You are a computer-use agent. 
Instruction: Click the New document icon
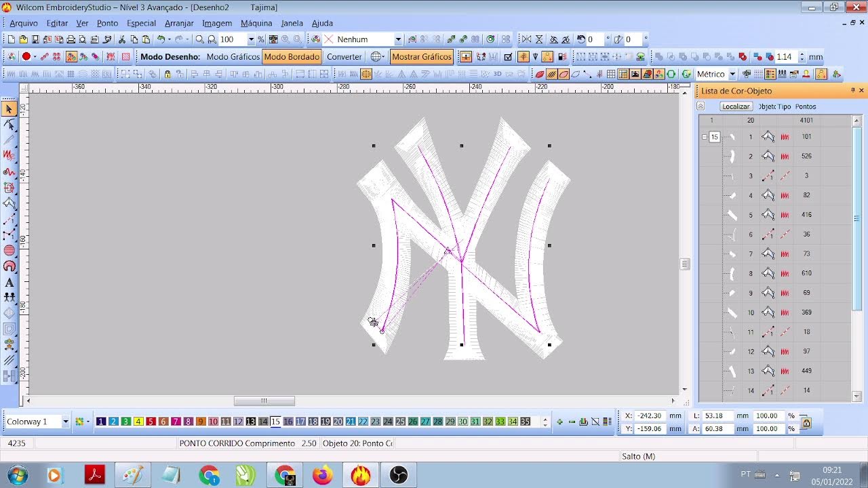coord(12,39)
